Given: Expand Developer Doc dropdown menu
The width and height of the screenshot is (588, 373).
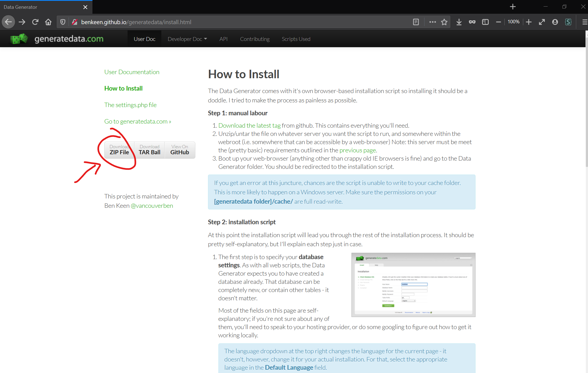Looking at the screenshot, I should [187, 39].
